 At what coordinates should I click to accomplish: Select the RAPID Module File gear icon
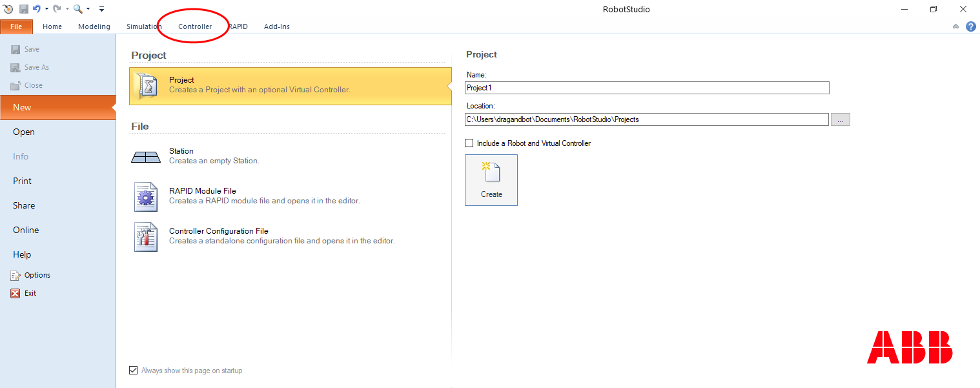pos(146,197)
